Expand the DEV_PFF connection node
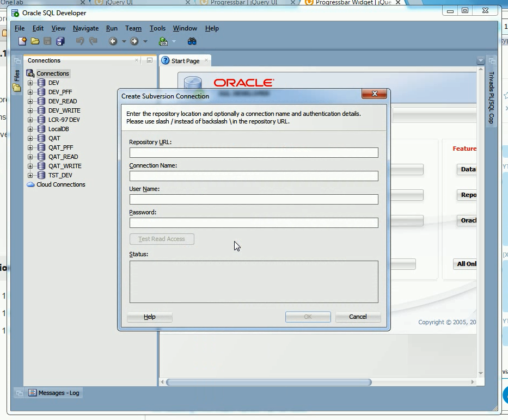This screenshot has width=508, height=420. [30, 92]
